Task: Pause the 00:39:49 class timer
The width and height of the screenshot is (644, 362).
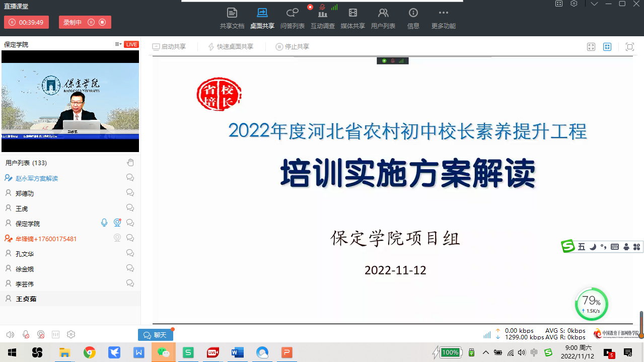Action: pyautogui.click(x=13, y=22)
